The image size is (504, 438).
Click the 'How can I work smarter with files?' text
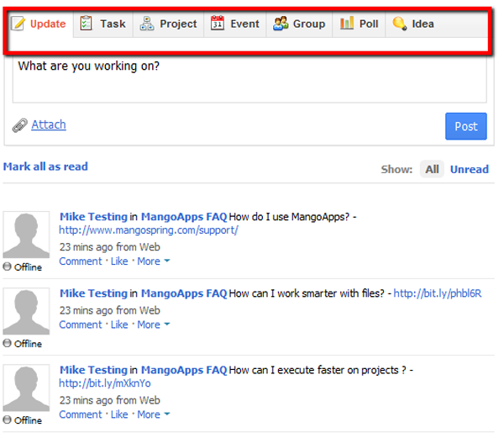point(307,293)
